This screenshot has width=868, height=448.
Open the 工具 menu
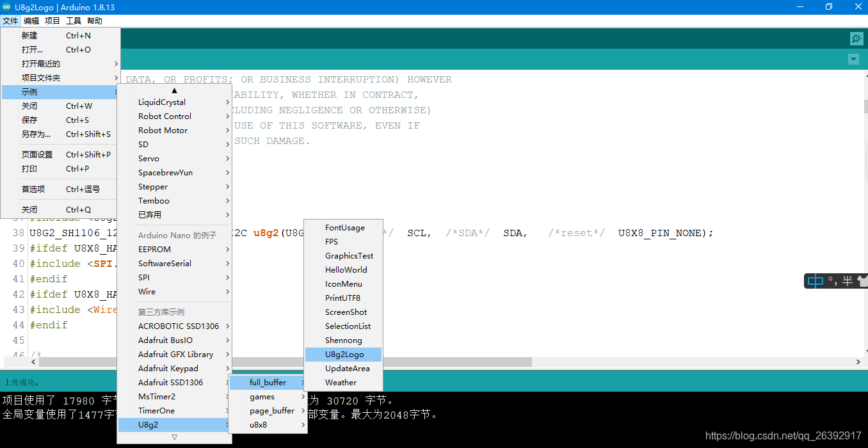point(74,21)
